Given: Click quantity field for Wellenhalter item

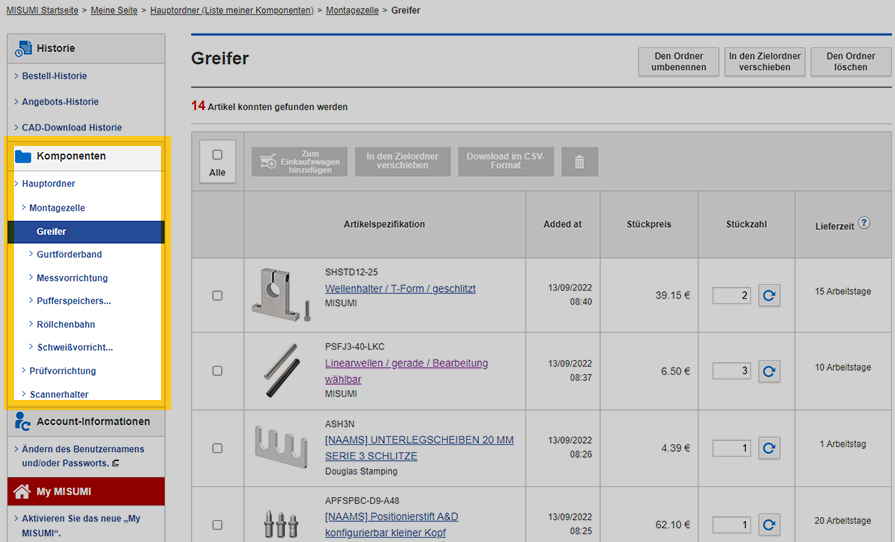Looking at the screenshot, I should point(731,296).
